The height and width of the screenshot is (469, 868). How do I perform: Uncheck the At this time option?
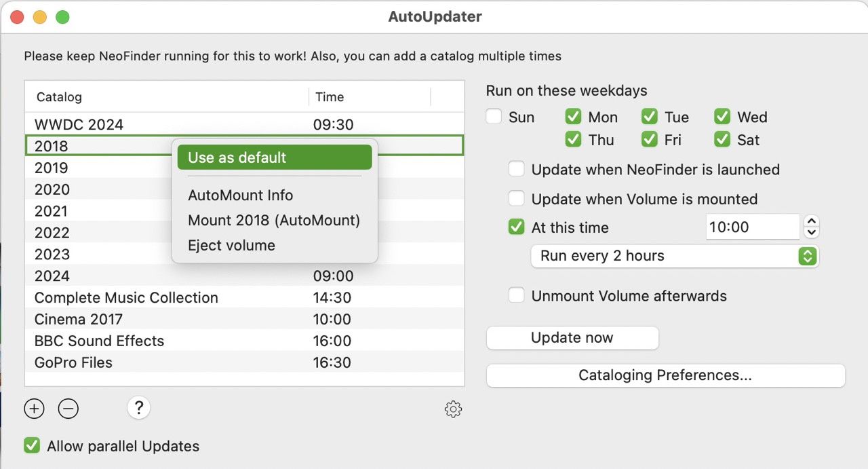(516, 227)
